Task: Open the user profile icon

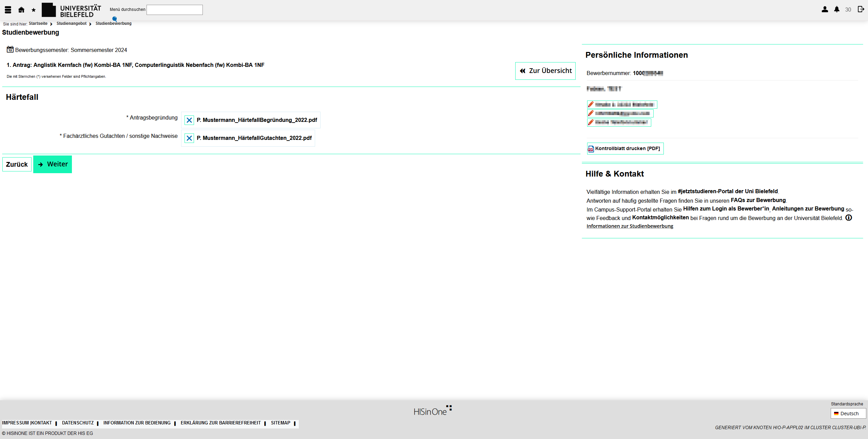Action: [825, 10]
